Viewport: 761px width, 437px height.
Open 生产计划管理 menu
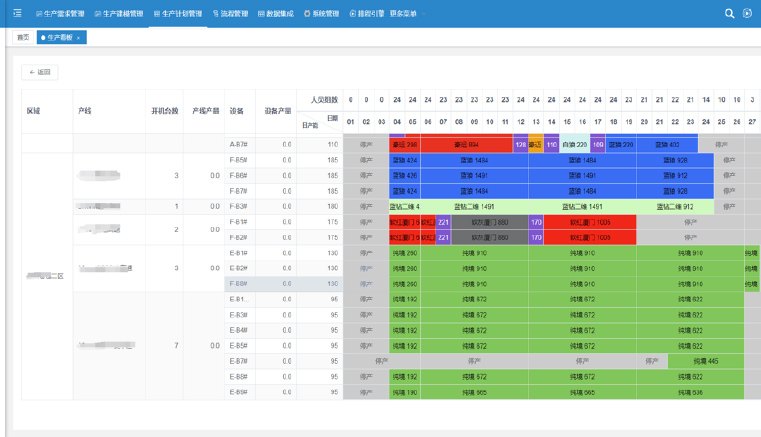pyautogui.click(x=178, y=14)
